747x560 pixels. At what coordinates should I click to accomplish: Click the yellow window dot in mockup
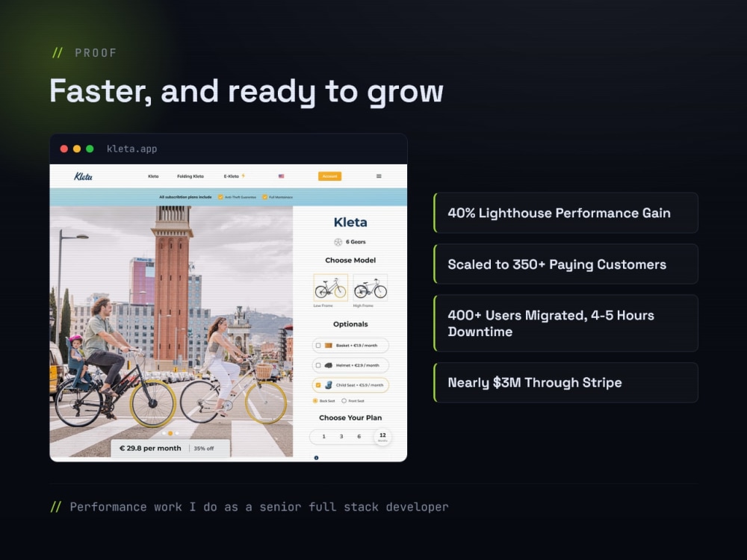(77, 149)
